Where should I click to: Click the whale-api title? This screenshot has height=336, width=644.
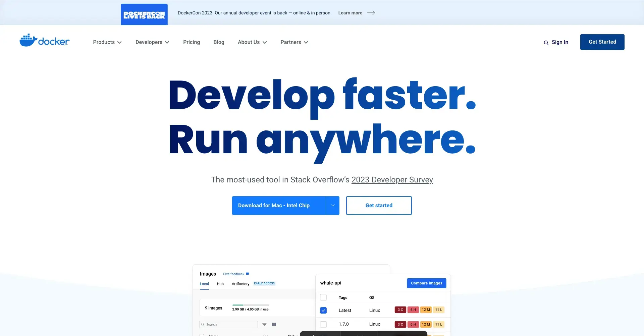click(331, 283)
